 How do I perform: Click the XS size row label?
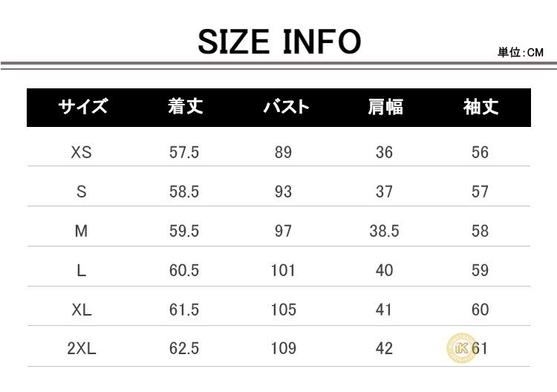click(82, 152)
